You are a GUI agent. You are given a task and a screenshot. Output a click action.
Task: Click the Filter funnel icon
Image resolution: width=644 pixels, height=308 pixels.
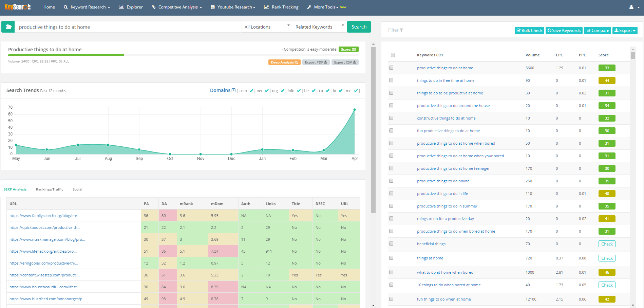401,30
